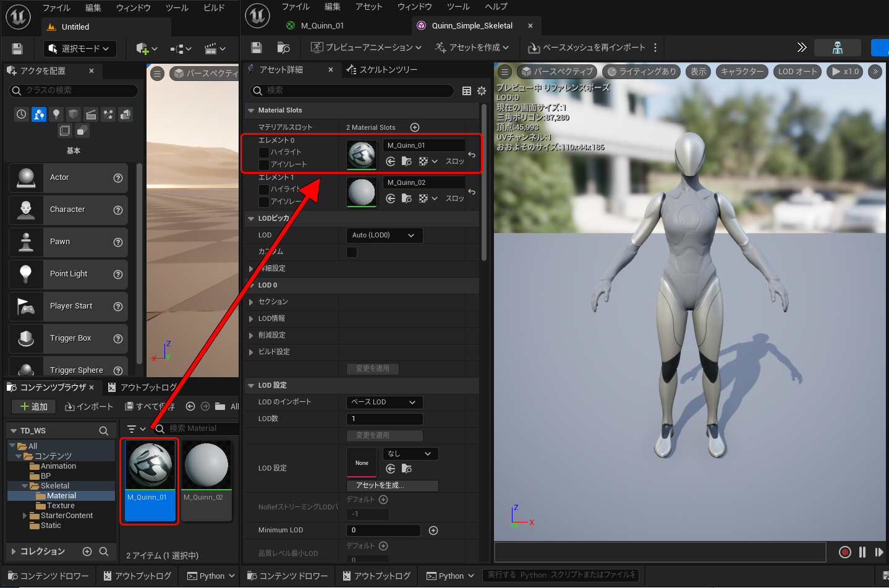889x588 pixels.
Task: Switch to the Skeleton Tree tab
Action: tap(382, 70)
